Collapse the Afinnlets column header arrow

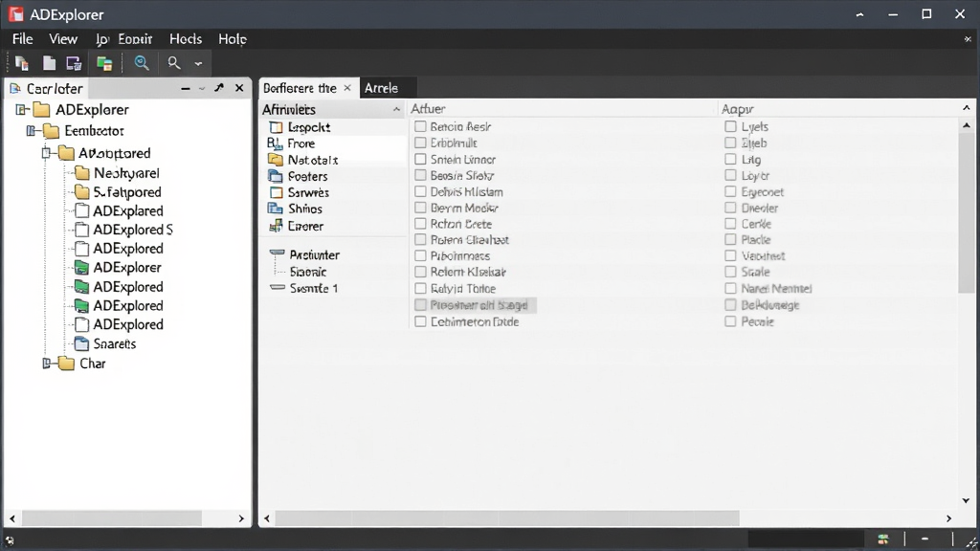[x=396, y=109]
